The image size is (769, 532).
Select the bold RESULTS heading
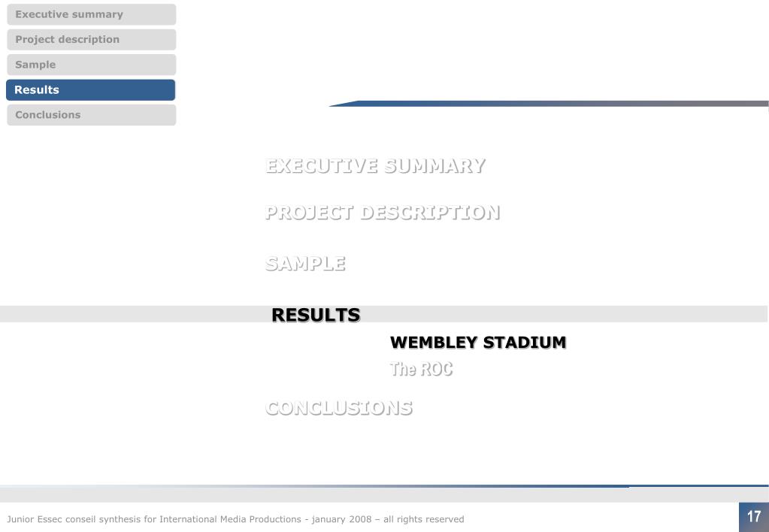pyautogui.click(x=316, y=315)
